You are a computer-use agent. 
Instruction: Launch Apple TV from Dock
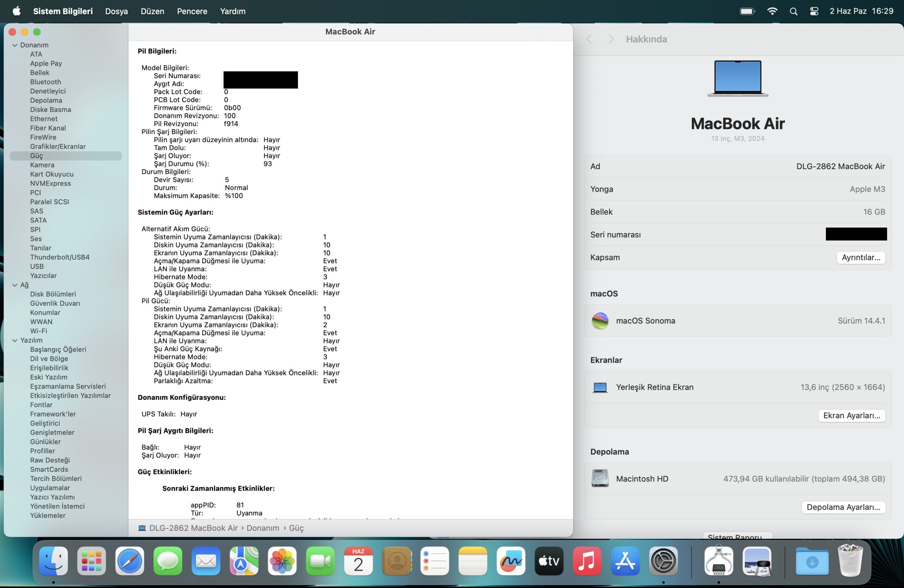pyautogui.click(x=549, y=561)
